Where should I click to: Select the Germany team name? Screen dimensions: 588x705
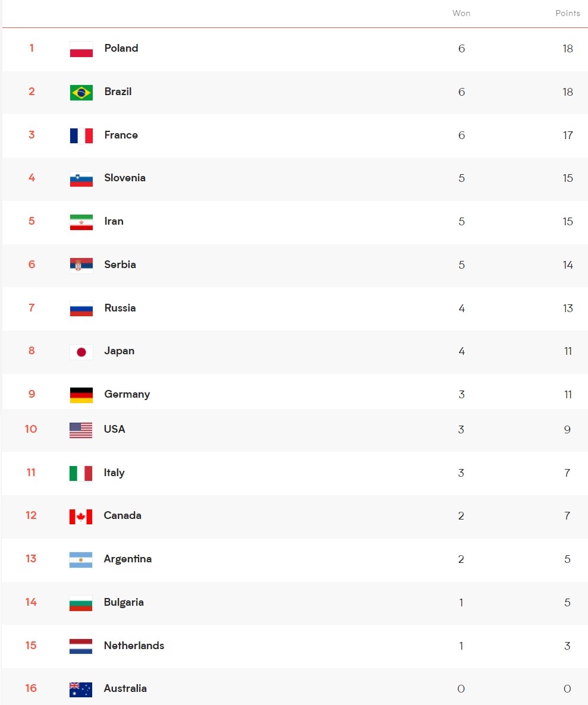point(127,394)
